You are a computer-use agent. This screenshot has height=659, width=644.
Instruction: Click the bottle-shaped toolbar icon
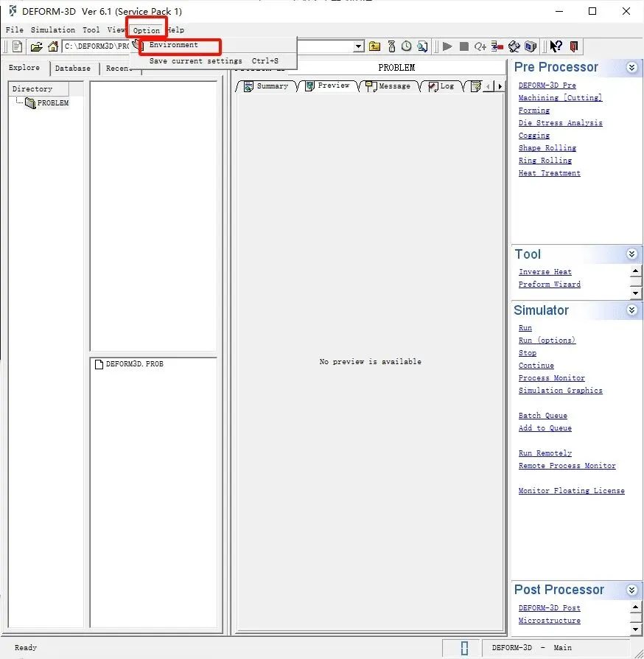point(391,46)
